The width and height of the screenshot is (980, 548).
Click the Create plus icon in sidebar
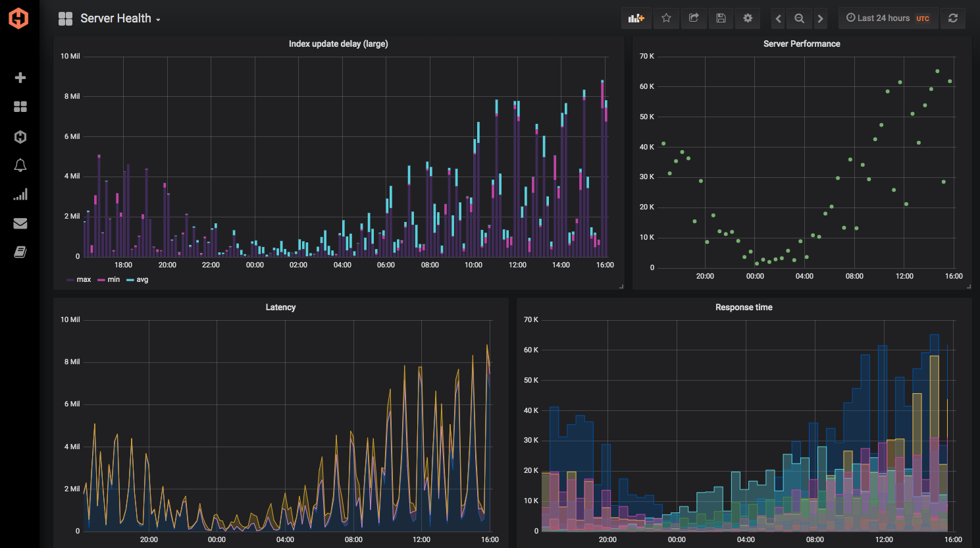[20, 77]
